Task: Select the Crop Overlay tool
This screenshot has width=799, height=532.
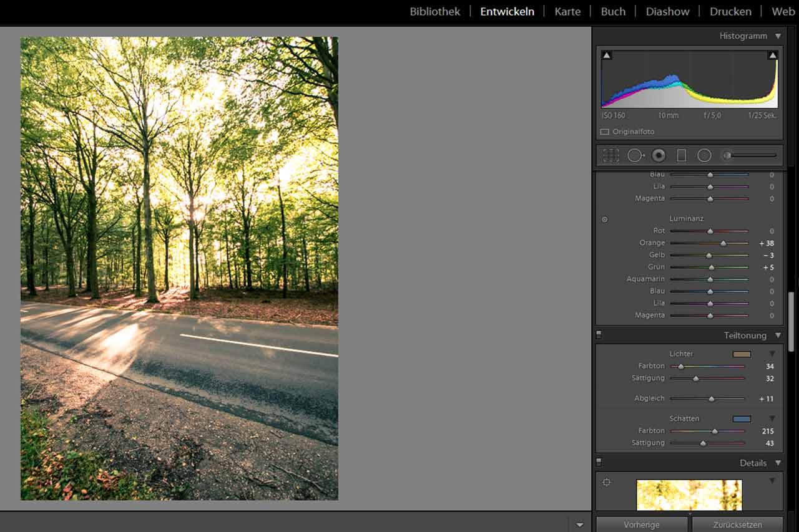Action: (x=611, y=155)
